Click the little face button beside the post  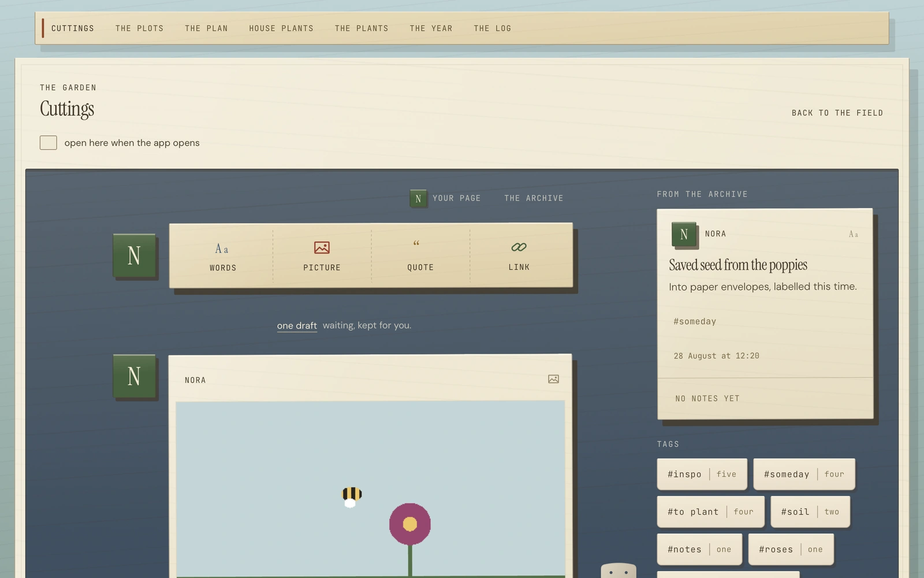[619, 571]
